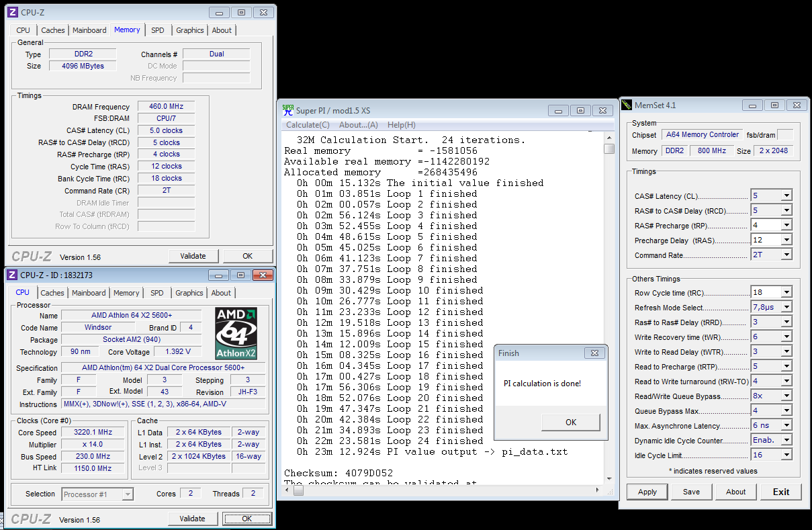812x530 pixels.
Task: Click DRAM Frequency value 460.0 MHz
Action: [x=166, y=106]
